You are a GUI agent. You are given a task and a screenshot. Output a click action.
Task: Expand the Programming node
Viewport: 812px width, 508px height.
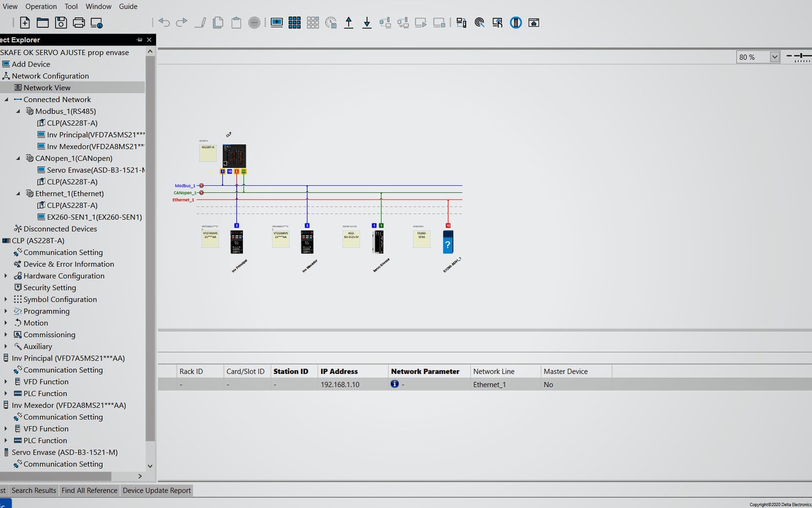pyautogui.click(x=6, y=311)
